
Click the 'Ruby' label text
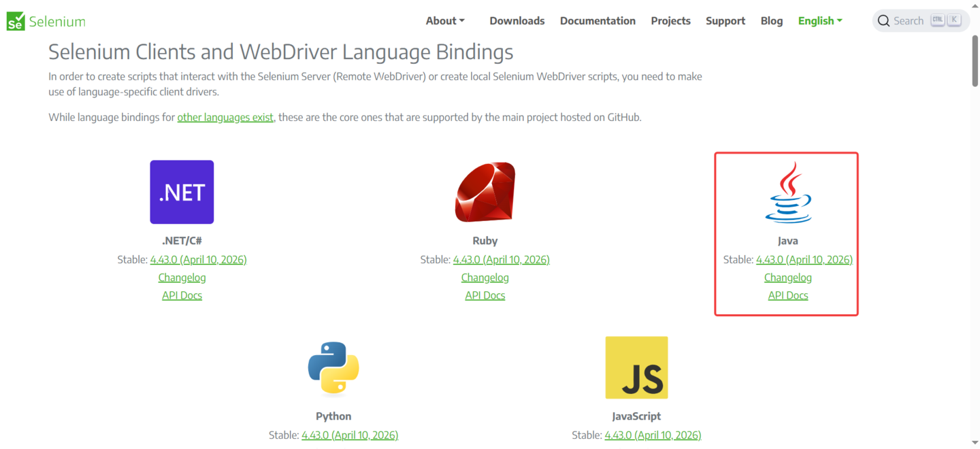point(485,241)
